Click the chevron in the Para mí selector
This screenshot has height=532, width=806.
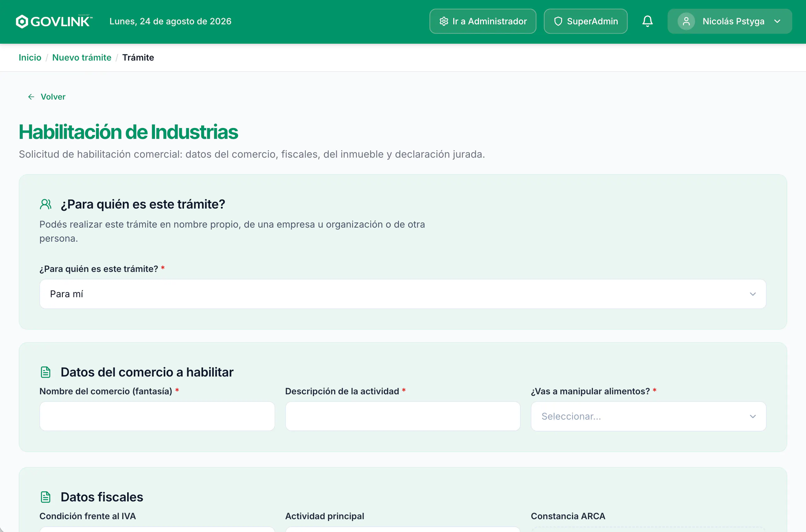[752, 294]
